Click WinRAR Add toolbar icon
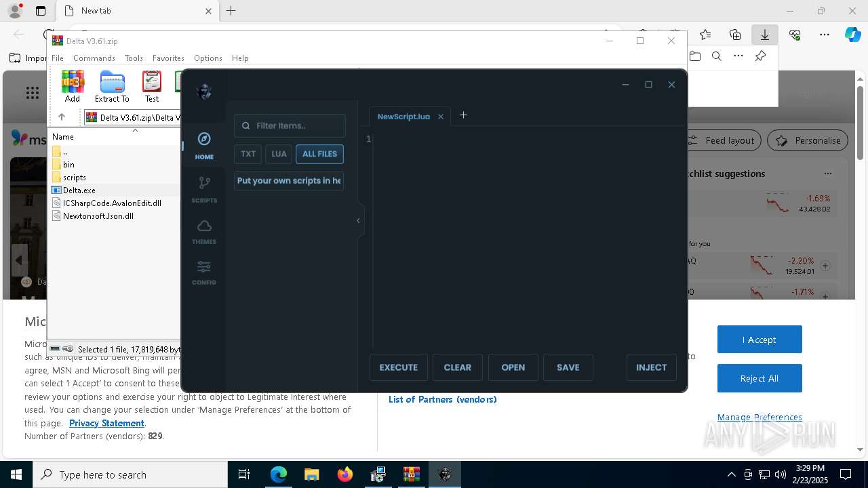868x488 pixels. (73, 86)
